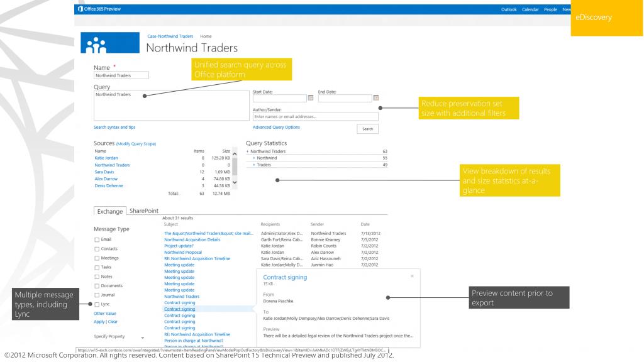Screen dimensions: 644x362
Task: Open the Project update? message
Action: tap(179, 246)
